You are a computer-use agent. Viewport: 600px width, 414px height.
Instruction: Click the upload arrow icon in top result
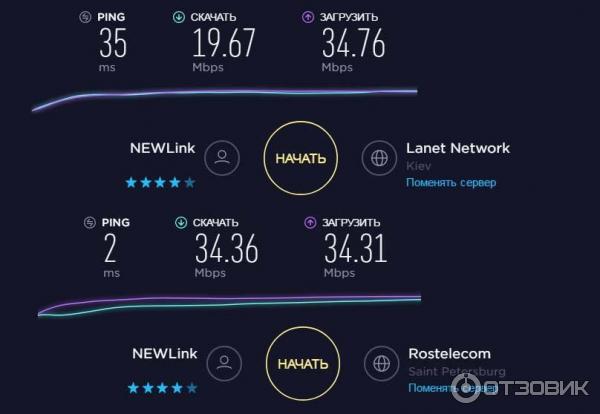coord(308,17)
